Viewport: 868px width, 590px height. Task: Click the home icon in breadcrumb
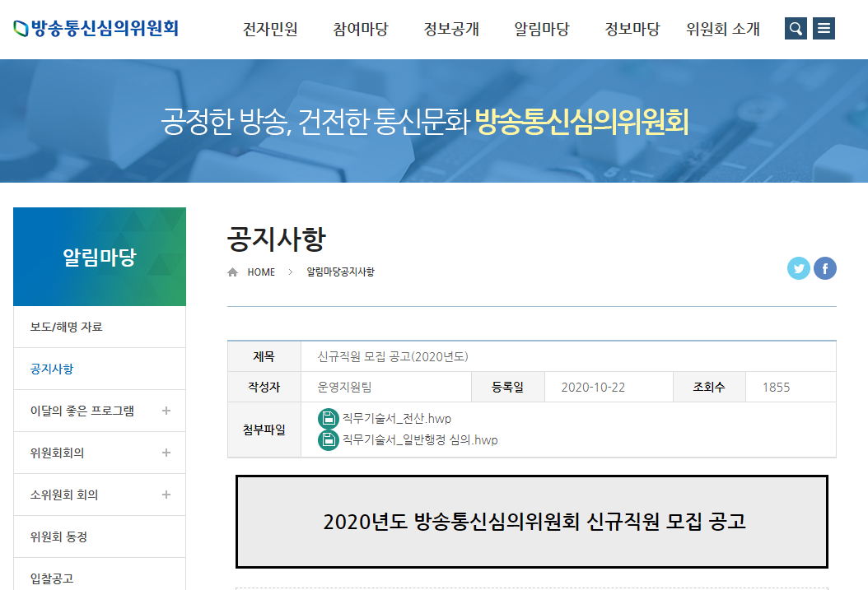[232, 272]
